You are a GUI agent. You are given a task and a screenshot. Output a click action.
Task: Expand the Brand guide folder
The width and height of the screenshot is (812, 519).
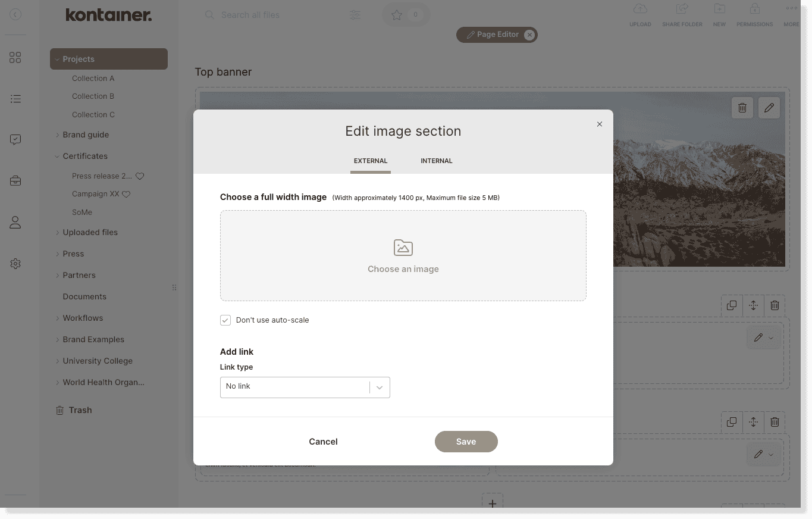(x=58, y=135)
